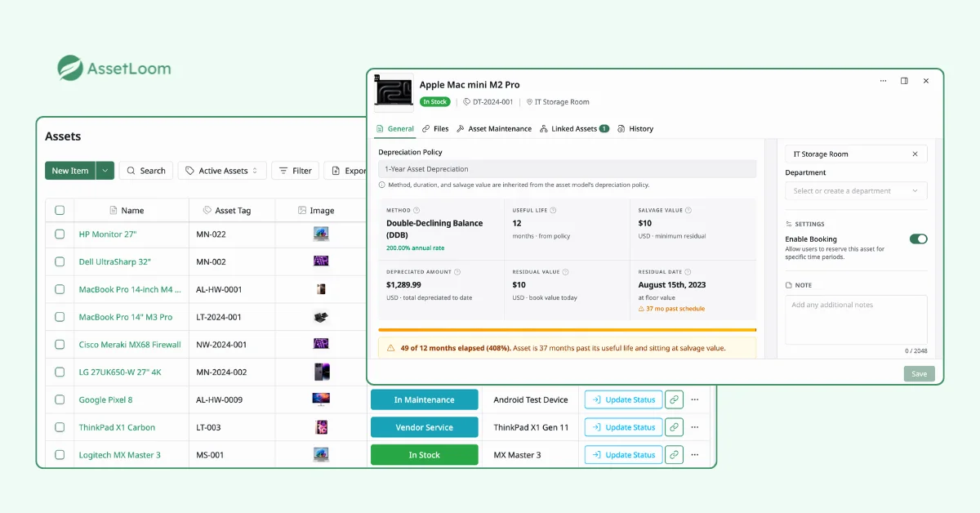This screenshot has width=980, height=513.
Task: Click the LG 27UK650-W row image thumbnail
Action: [x=322, y=372]
